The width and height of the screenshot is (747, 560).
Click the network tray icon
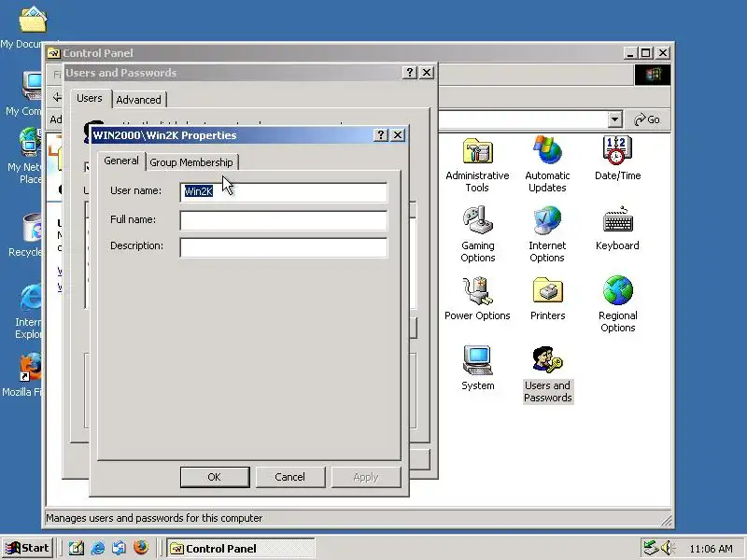(x=650, y=548)
